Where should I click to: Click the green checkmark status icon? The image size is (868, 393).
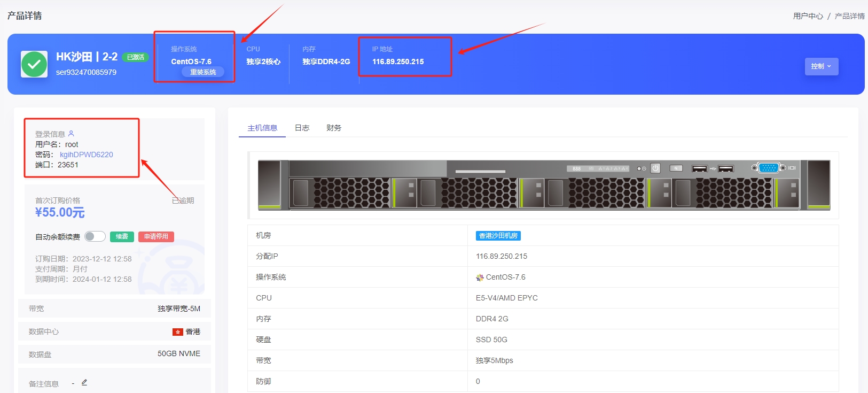34,64
